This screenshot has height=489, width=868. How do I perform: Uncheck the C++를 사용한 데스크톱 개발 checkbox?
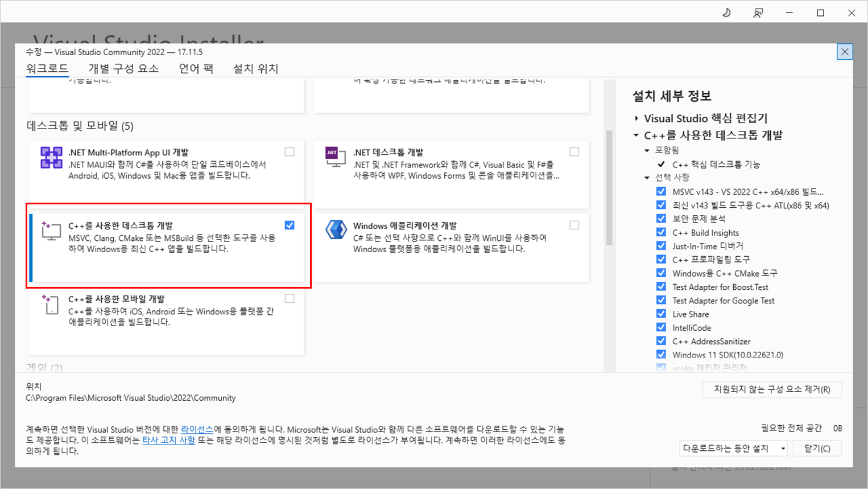(290, 225)
